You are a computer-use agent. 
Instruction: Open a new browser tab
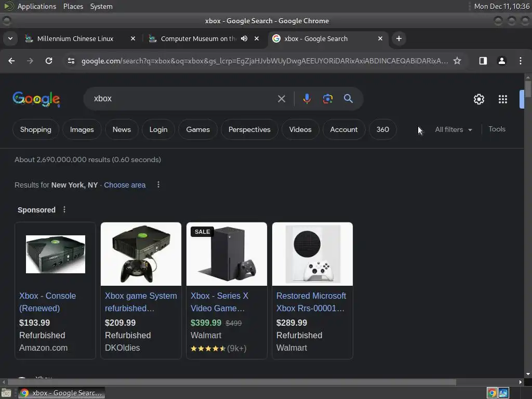pos(399,38)
